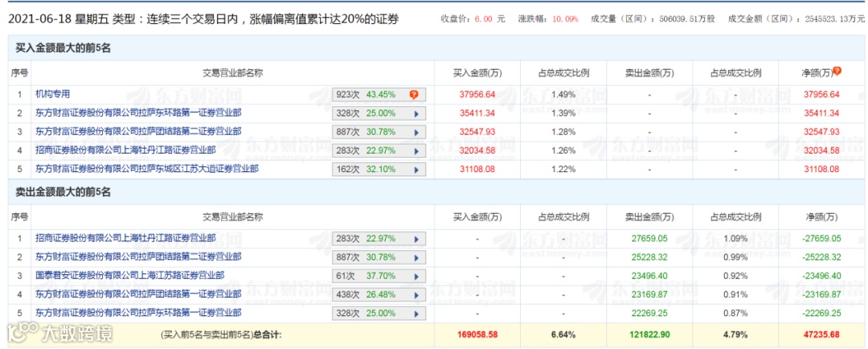Click the 4.79% total ratio cell

click(735, 335)
